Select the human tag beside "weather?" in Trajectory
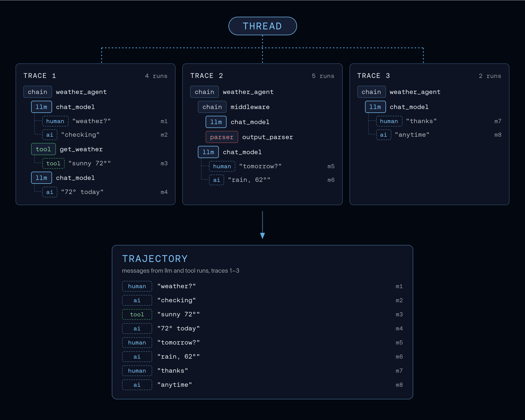Screen dimensions: 525x420 coord(137,286)
